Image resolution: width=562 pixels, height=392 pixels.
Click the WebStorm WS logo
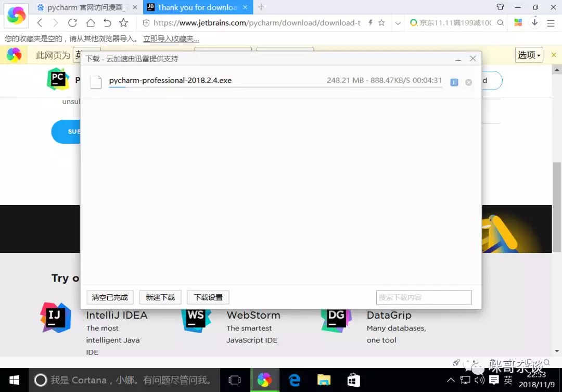[196, 320]
